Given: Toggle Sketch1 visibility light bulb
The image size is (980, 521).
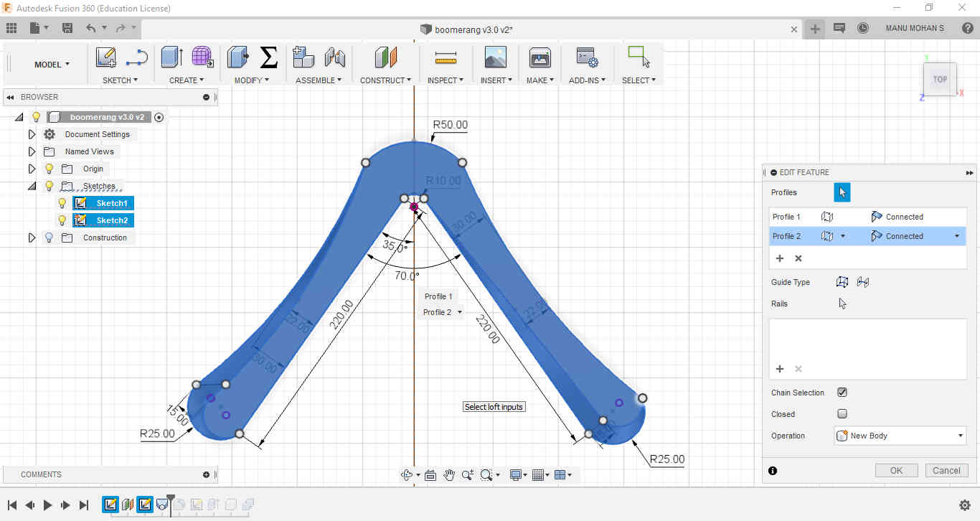Looking at the screenshot, I should pos(62,203).
